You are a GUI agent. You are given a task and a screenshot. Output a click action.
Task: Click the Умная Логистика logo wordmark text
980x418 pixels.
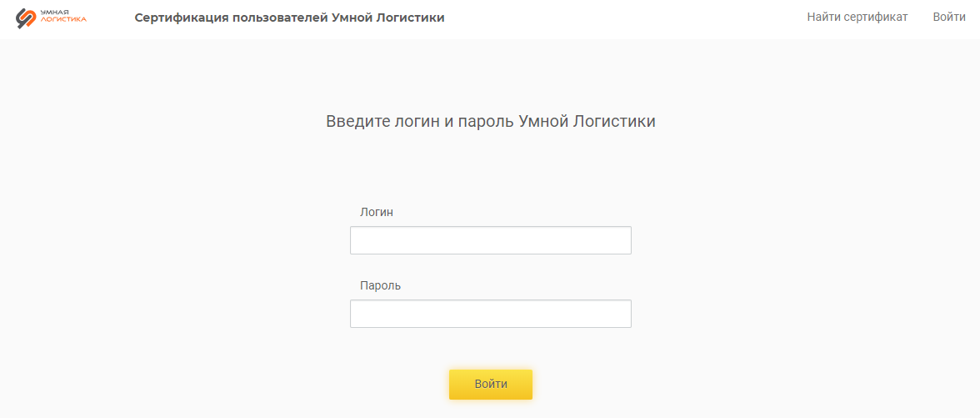63,16
